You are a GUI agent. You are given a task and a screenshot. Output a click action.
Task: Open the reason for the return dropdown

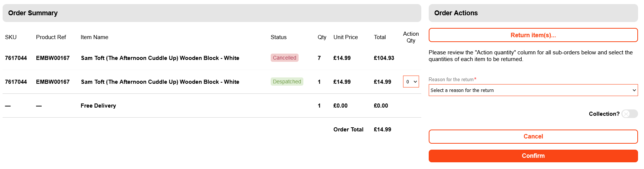(533, 90)
